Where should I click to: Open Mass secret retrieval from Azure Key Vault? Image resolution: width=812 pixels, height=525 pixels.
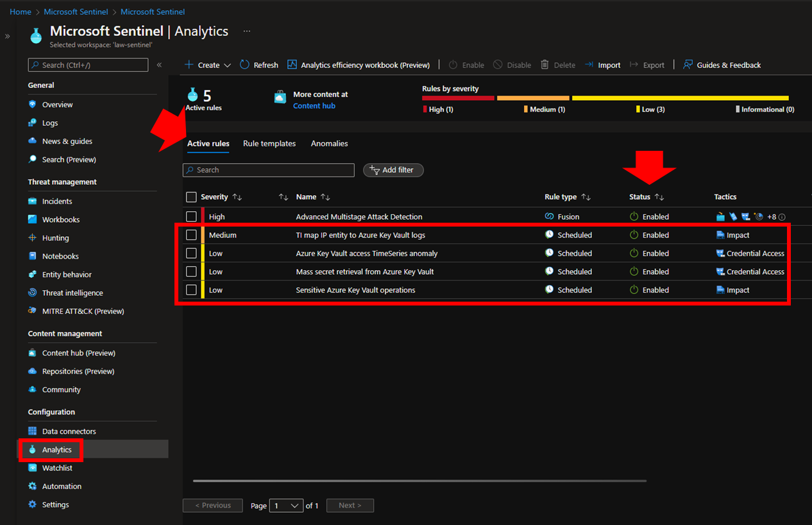click(365, 272)
